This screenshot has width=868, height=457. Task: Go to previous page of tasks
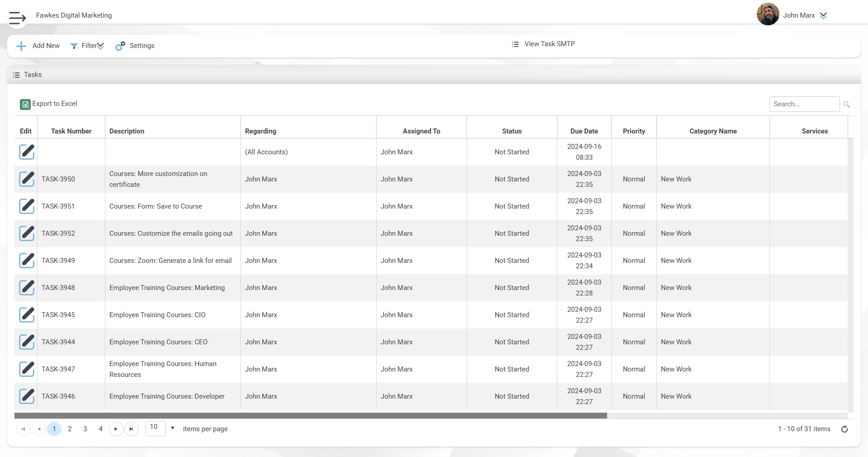click(x=39, y=429)
